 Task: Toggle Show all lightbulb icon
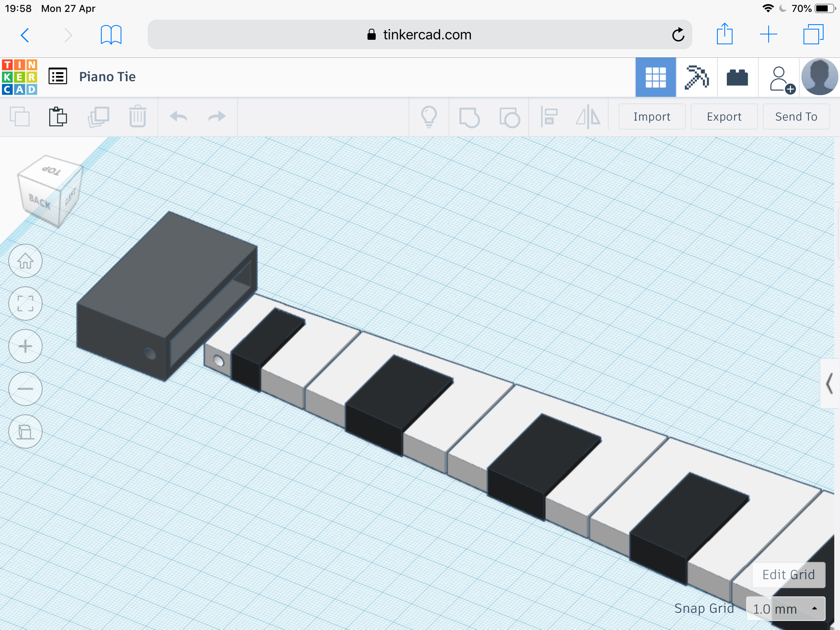click(x=429, y=117)
